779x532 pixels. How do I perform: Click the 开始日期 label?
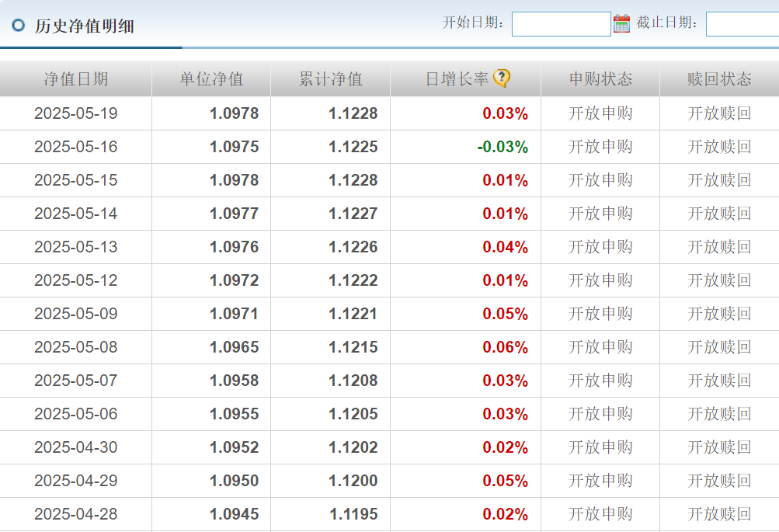coord(473,23)
